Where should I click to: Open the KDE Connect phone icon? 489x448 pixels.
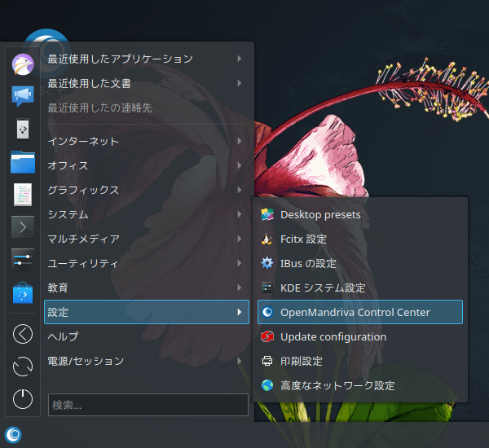[x=23, y=129]
